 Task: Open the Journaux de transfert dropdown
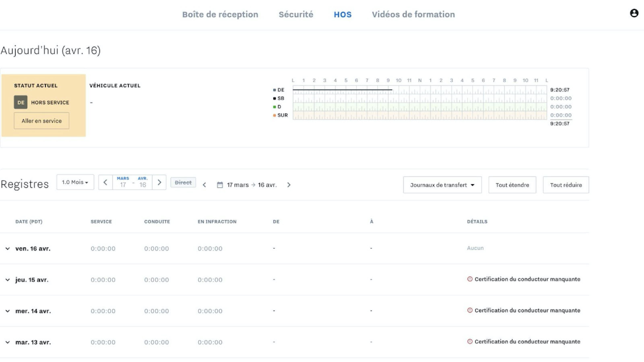pos(442,185)
